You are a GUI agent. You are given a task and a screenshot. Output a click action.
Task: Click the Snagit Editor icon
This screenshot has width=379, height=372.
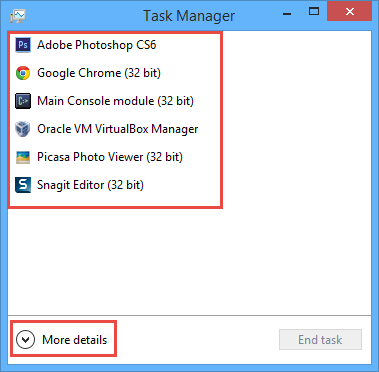23,185
